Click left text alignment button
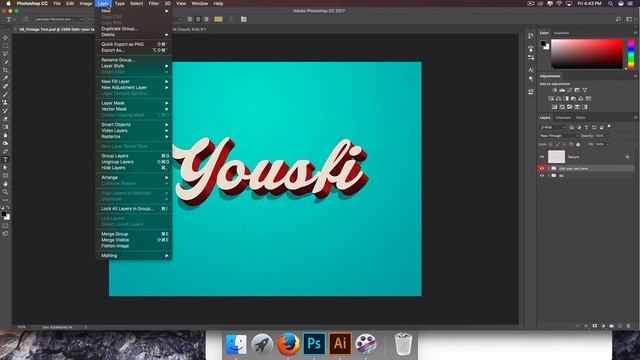 pyautogui.click(x=190, y=19)
